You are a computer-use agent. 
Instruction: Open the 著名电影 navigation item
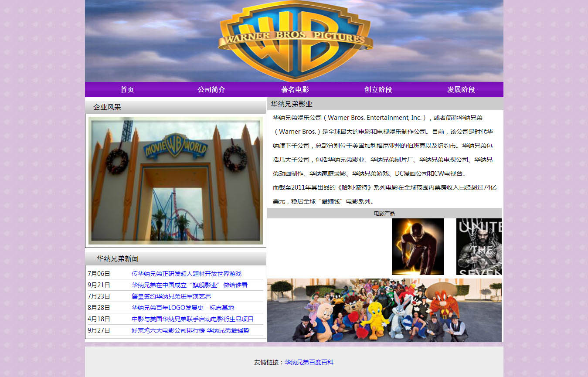[x=295, y=90]
